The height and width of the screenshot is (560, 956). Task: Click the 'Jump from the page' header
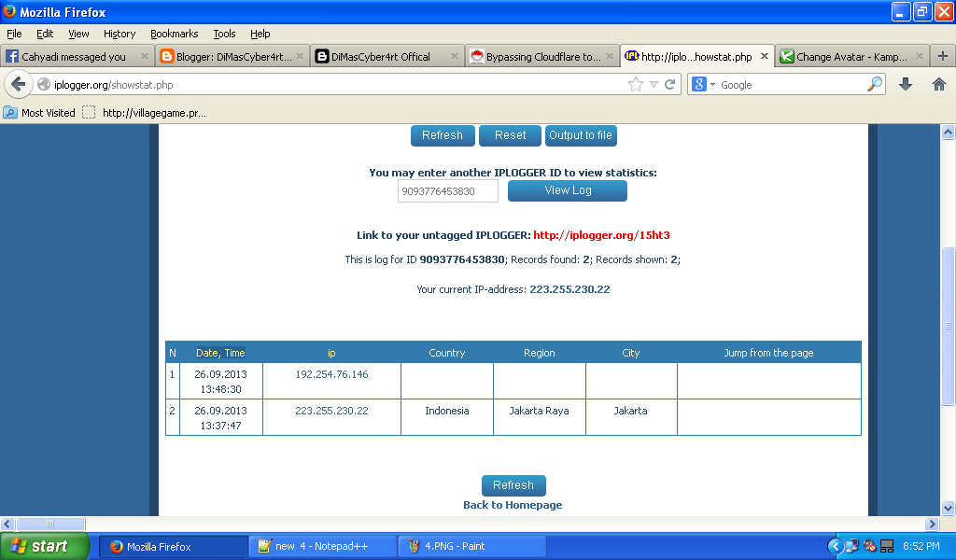[768, 353]
